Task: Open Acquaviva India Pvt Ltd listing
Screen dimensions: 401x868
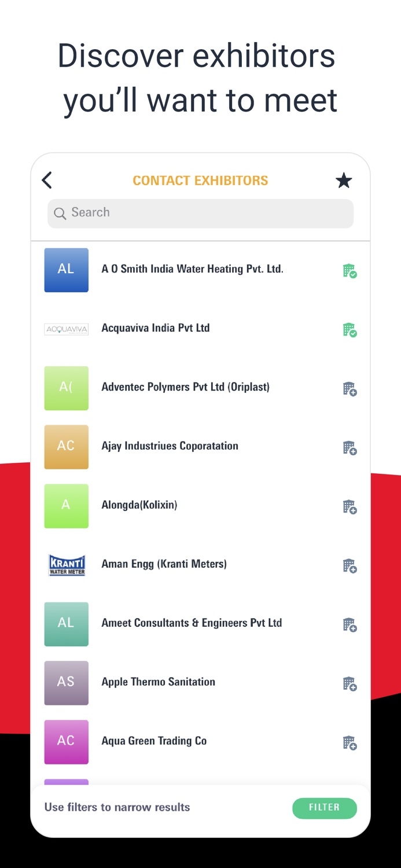Action: [156, 328]
